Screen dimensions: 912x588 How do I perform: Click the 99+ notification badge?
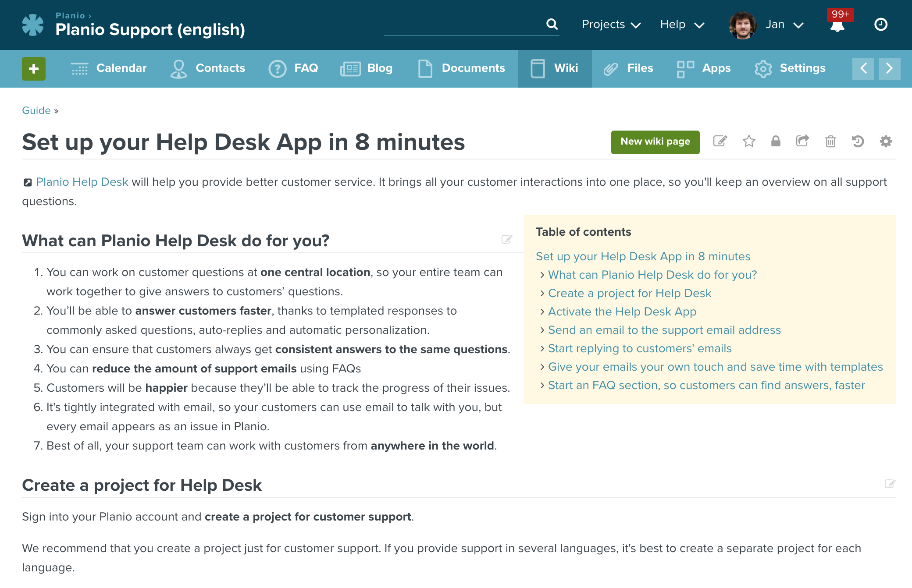point(840,14)
